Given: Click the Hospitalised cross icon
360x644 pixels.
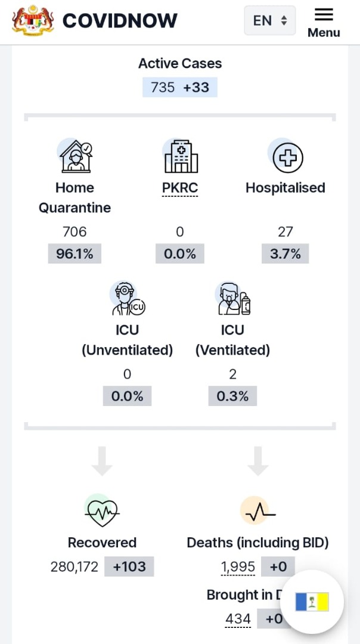Looking at the screenshot, I should pos(286,156).
